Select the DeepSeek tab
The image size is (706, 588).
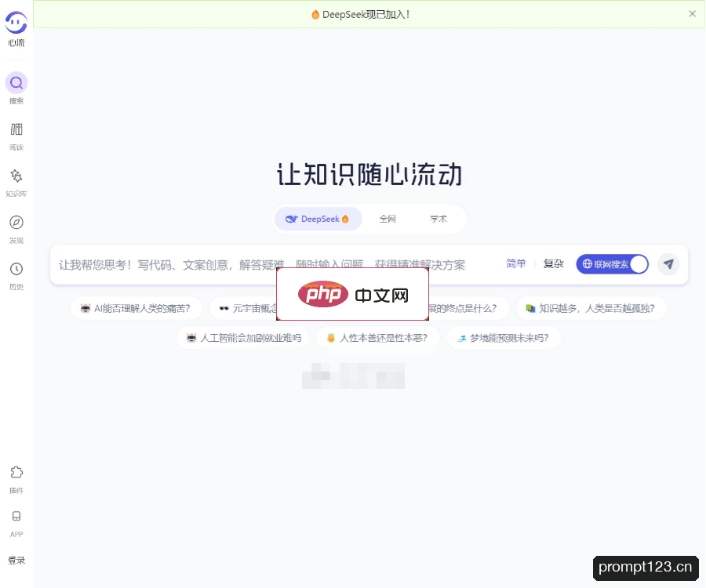[318, 219]
